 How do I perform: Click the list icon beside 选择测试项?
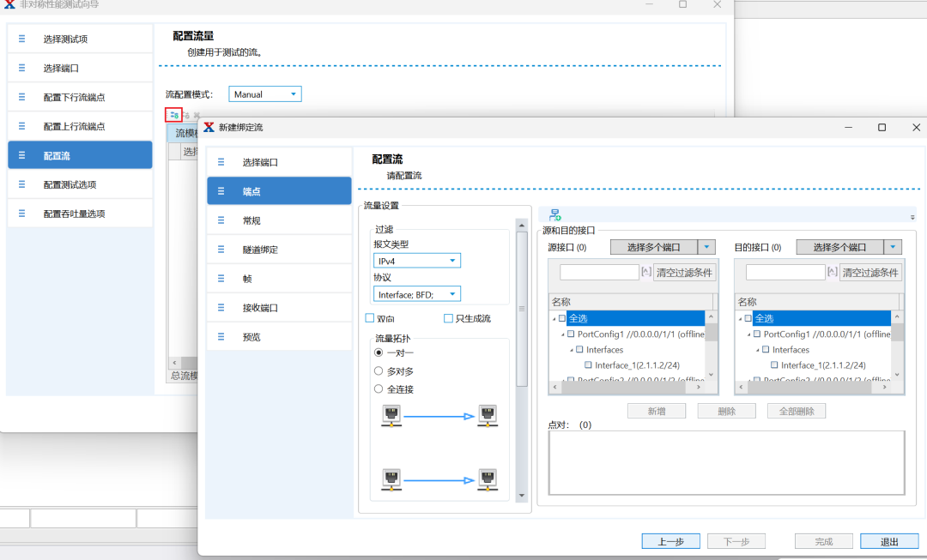point(22,39)
